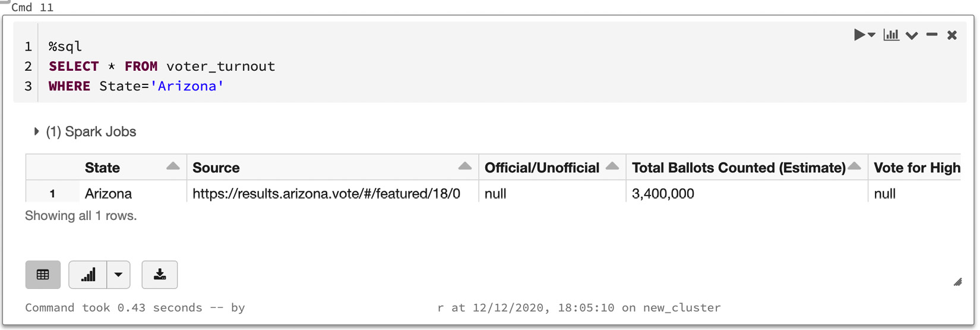Click into the SQL WHERE clause line
This screenshot has width=980, height=330.
tap(136, 86)
